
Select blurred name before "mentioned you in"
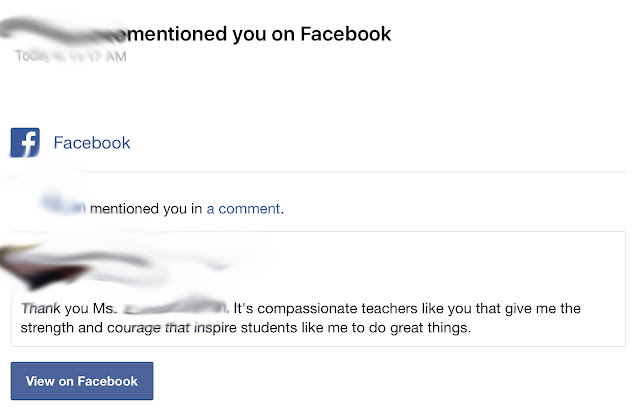(63, 205)
